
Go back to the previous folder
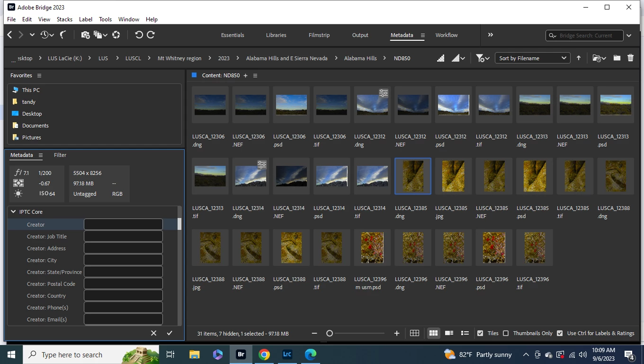[x=10, y=35]
